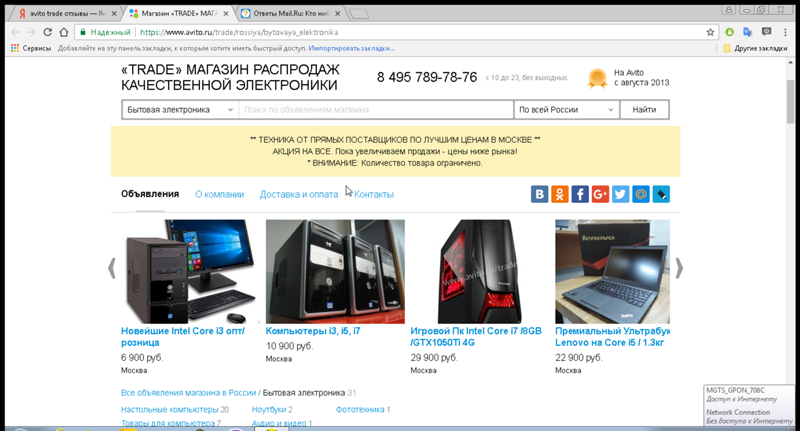This screenshot has width=800, height=431.
Task: Click the green extension icon in toolbar
Action: click(730, 32)
